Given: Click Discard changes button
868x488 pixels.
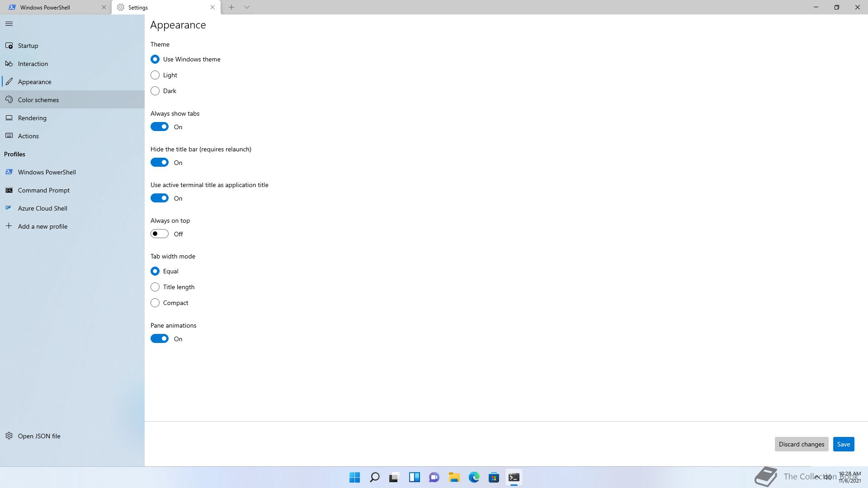Looking at the screenshot, I should 801,444.
